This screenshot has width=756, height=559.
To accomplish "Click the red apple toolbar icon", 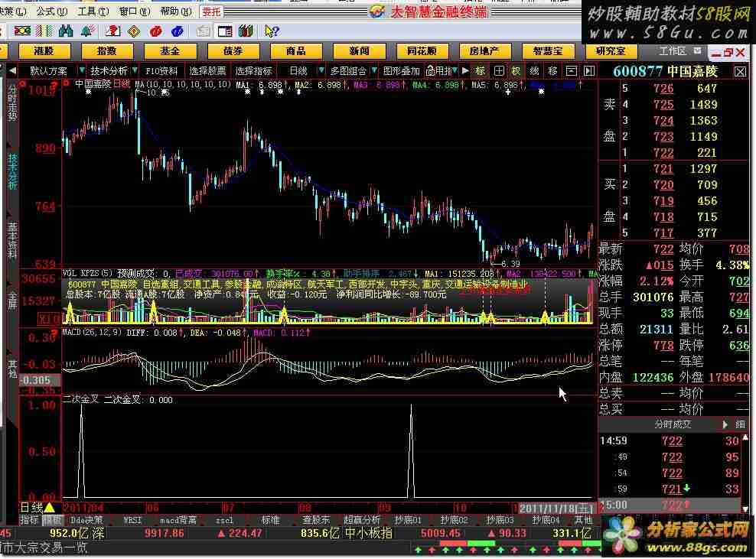I will 156,31.
